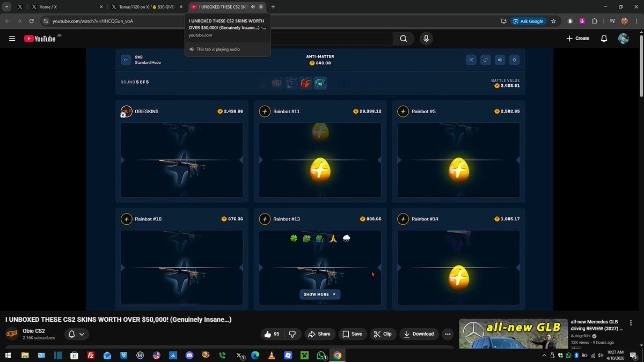The height and width of the screenshot is (362, 644).
Task: Bookmark this page with the star
Action: [x=553, y=21]
